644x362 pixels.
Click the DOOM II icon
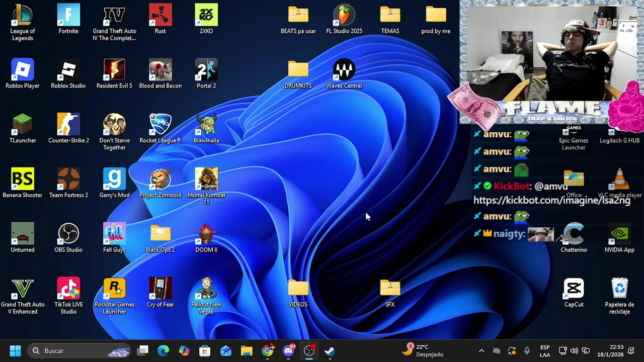click(206, 238)
